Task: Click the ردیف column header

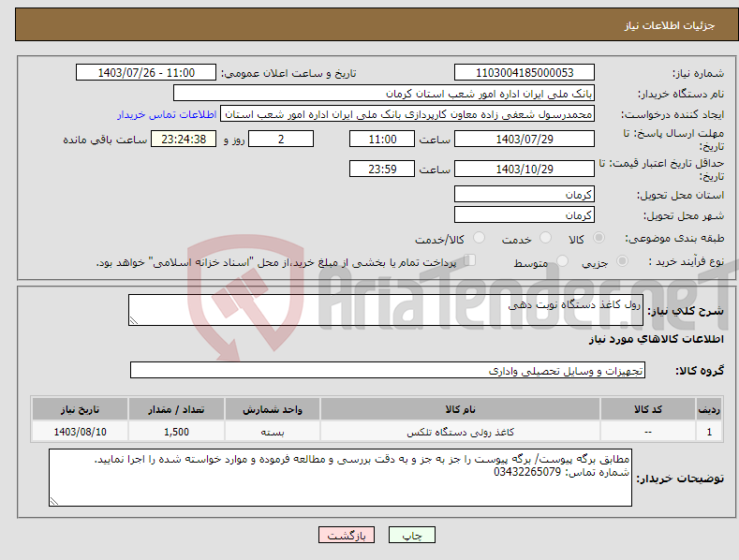Action: click(x=709, y=409)
